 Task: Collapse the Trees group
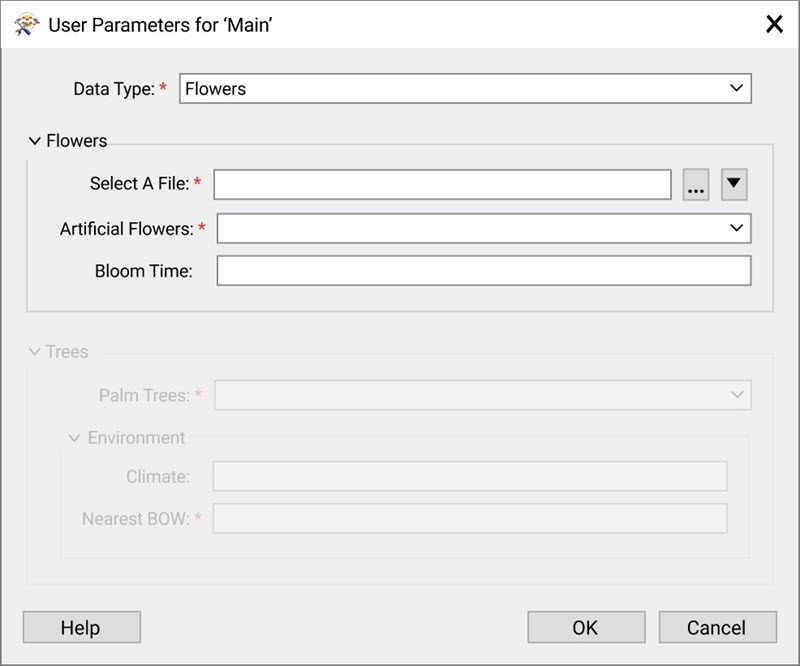pos(35,352)
